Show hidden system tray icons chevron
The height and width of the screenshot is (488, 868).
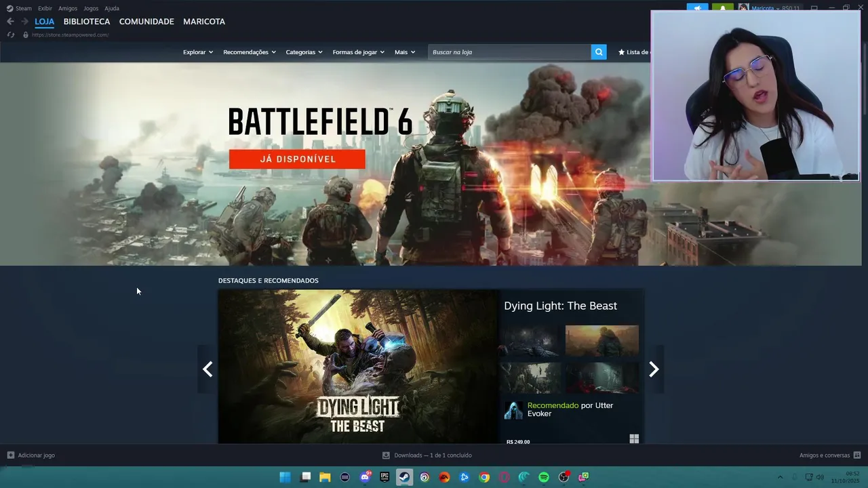coord(780,477)
